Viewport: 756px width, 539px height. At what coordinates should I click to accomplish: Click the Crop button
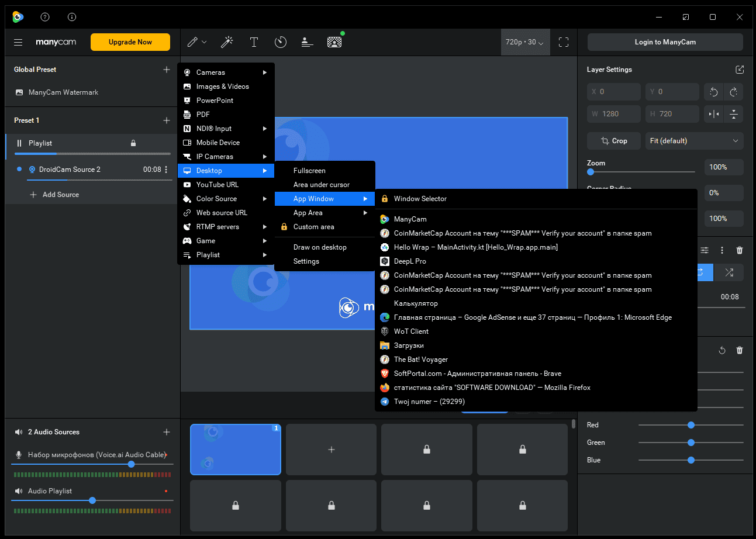click(x=614, y=141)
